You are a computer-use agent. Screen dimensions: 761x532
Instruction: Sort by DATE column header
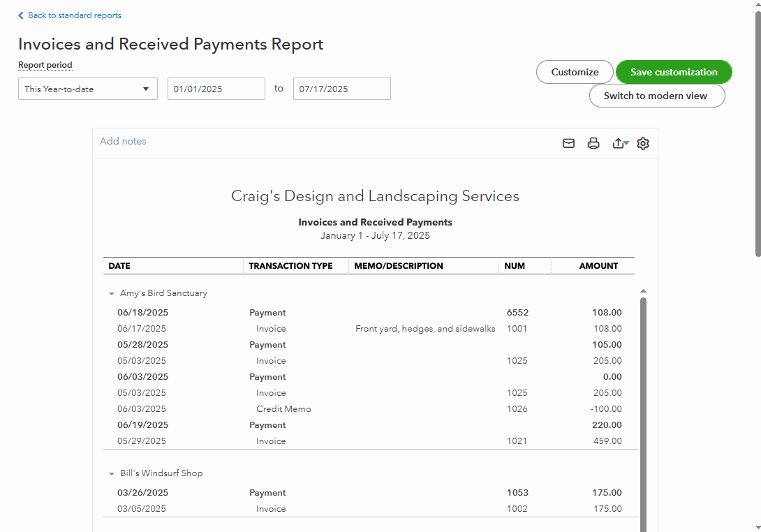pyautogui.click(x=119, y=266)
